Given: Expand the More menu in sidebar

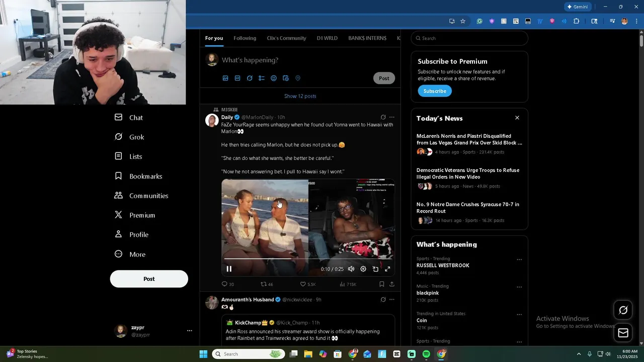Looking at the screenshot, I should (130, 254).
